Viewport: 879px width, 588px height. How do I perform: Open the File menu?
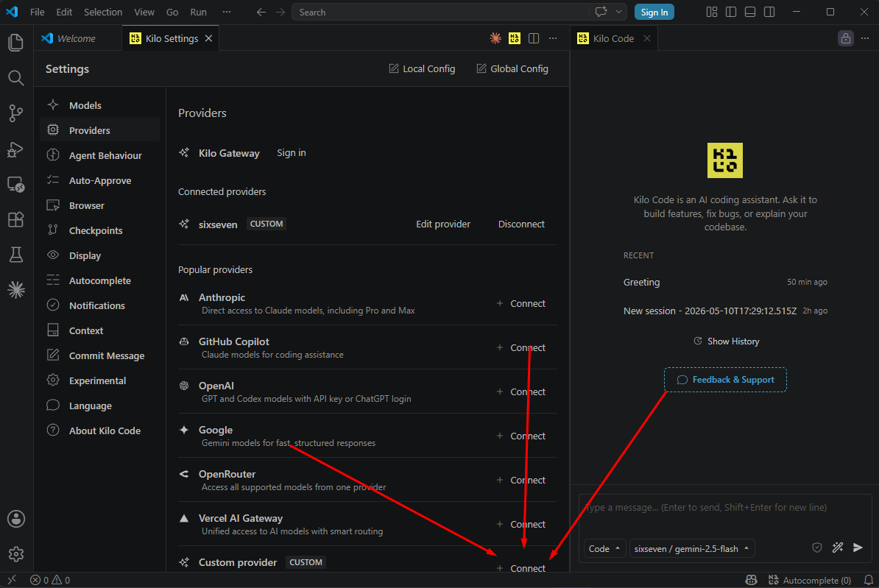click(37, 12)
